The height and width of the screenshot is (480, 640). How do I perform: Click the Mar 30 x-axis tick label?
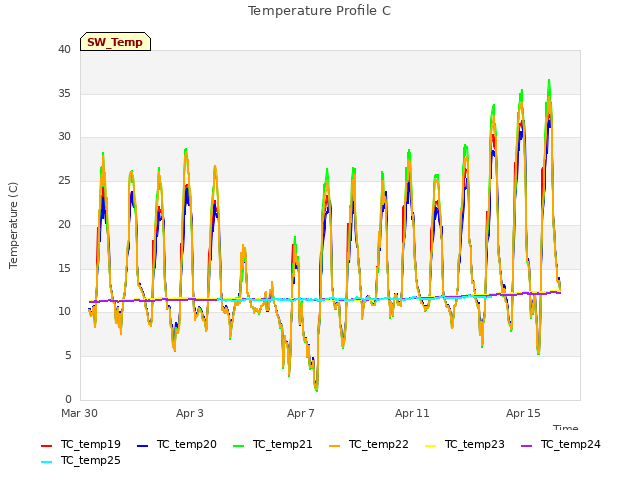(80, 413)
